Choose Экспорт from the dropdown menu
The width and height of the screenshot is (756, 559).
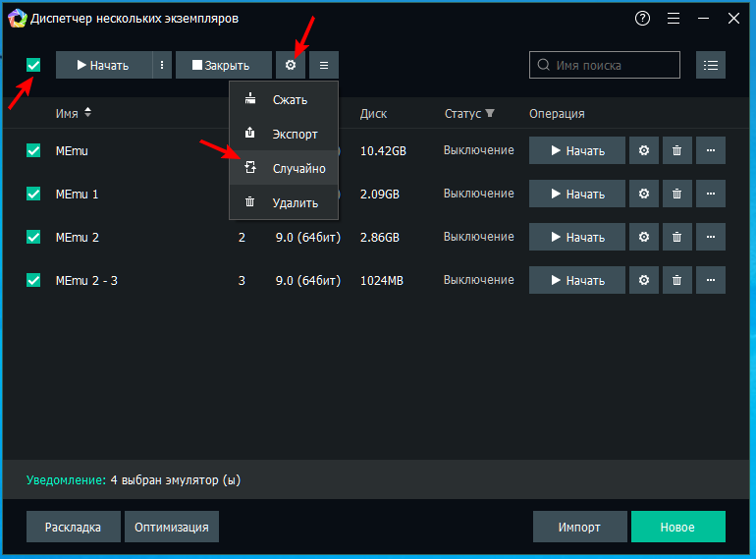pos(284,134)
